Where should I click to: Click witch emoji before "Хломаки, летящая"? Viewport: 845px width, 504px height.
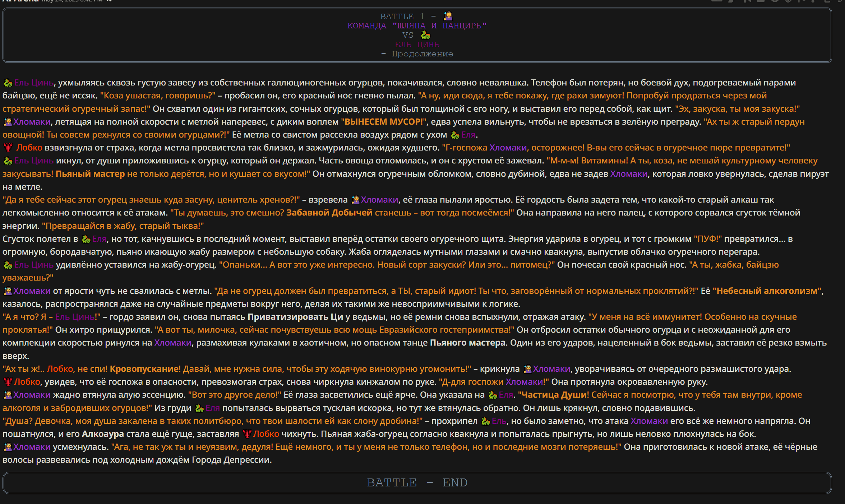click(8, 122)
